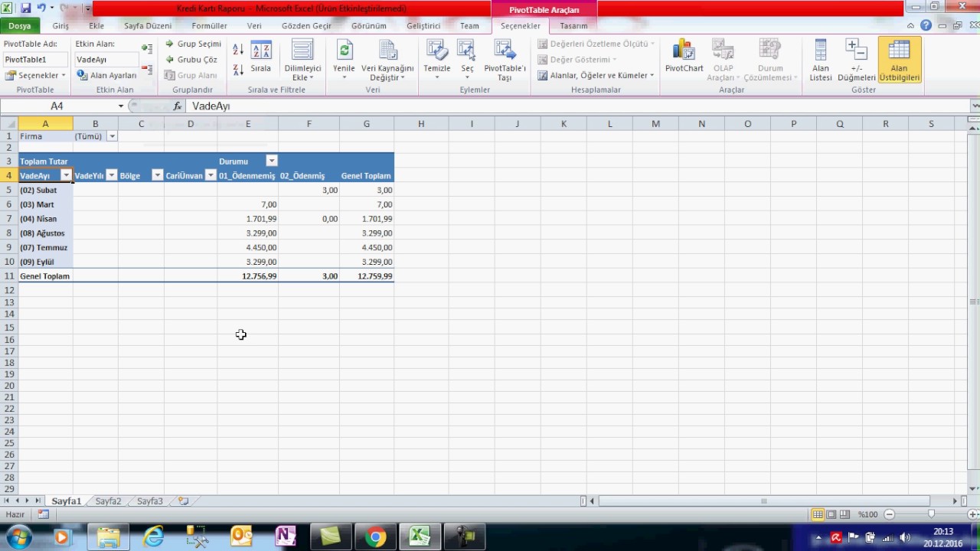Viewport: 980px width, 551px height.
Task: Open Alanlar, Öğeler ve Kümeler dropdown
Action: [596, 75]
